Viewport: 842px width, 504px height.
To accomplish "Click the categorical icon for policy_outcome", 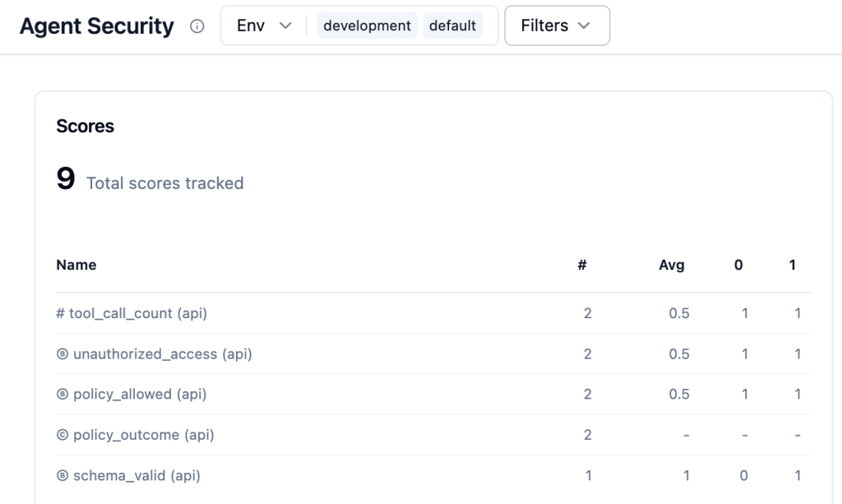I will point(62,435).
